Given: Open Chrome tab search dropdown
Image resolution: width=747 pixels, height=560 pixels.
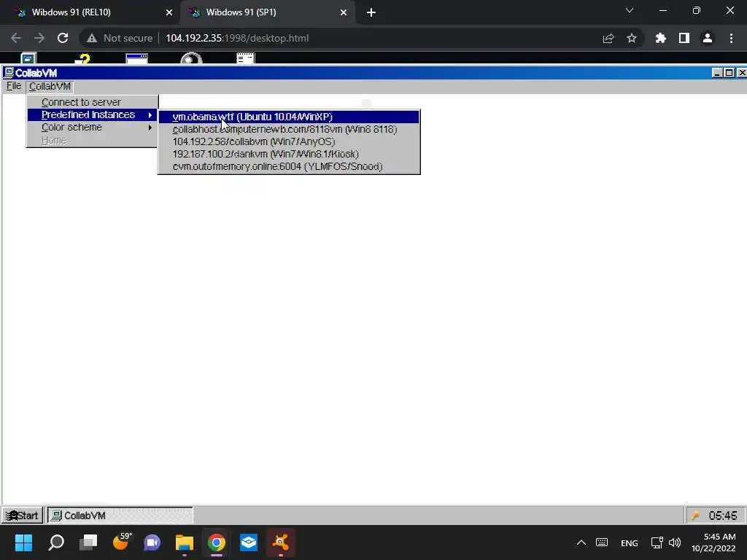Looking at the screenshot, I should click(630, 10).
